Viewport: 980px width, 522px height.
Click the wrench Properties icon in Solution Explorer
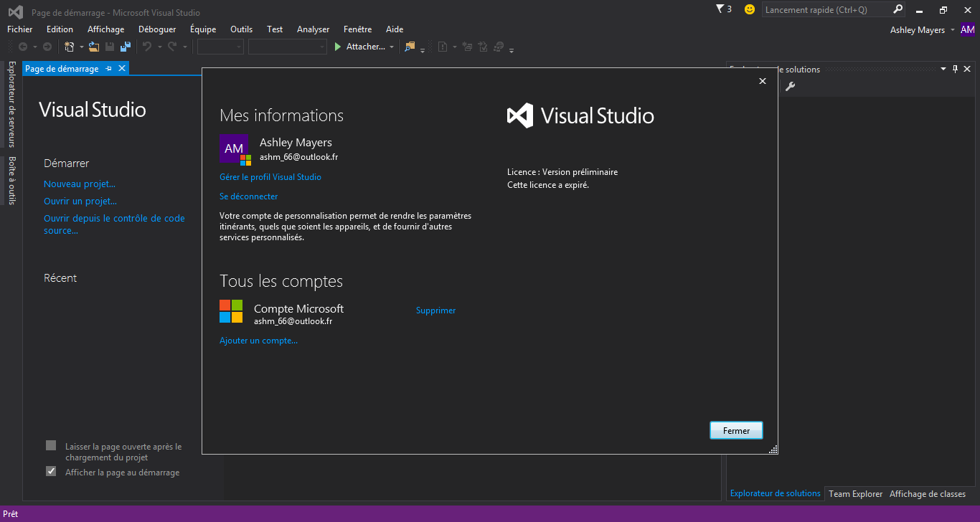pyautogui.click(x=790, y=86)
